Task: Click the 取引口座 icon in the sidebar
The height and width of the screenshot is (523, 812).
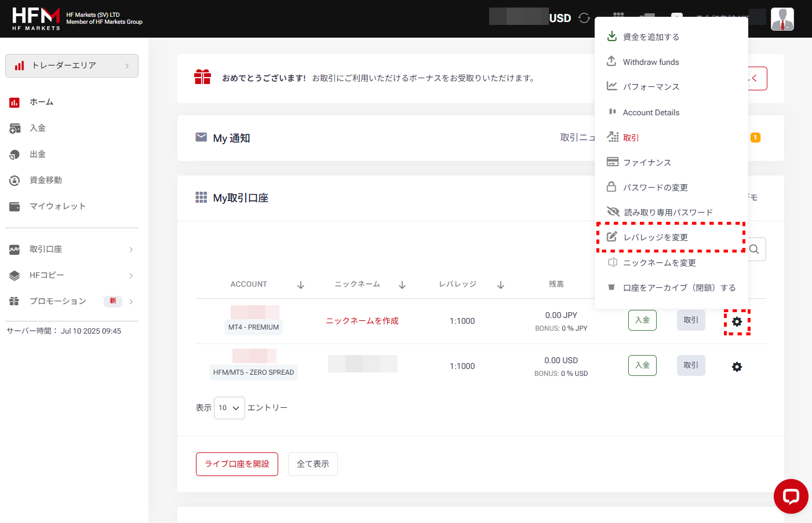Action: click(x=14, y=250)
